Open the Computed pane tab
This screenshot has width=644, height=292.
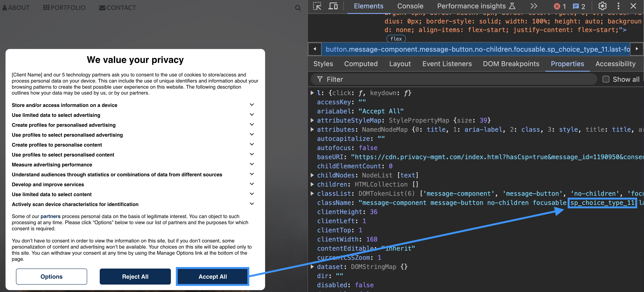tap(361, 64)
